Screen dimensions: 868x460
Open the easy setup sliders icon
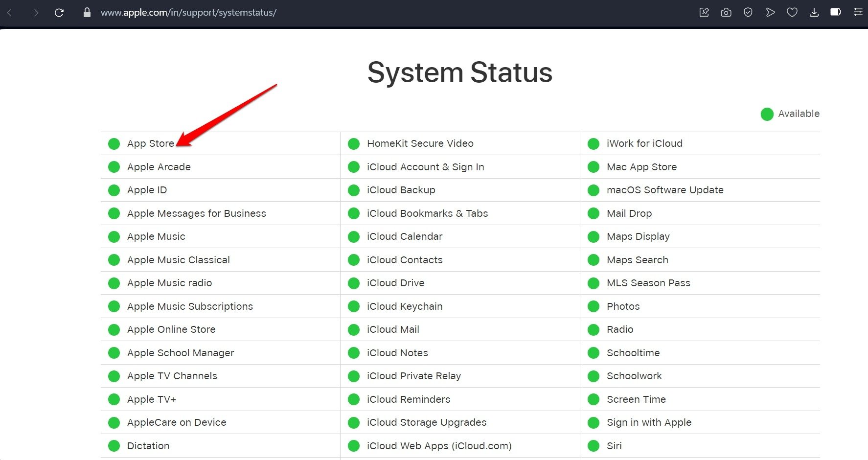(858, 12)
